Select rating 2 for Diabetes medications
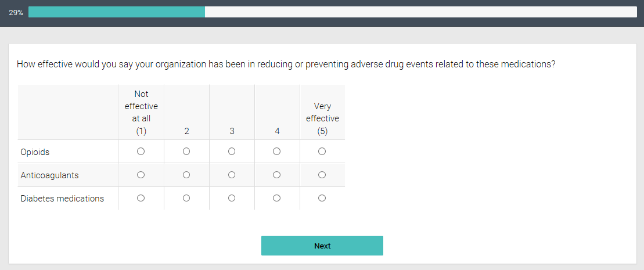This screenshot has width=644, height=270. coord(186,198)
